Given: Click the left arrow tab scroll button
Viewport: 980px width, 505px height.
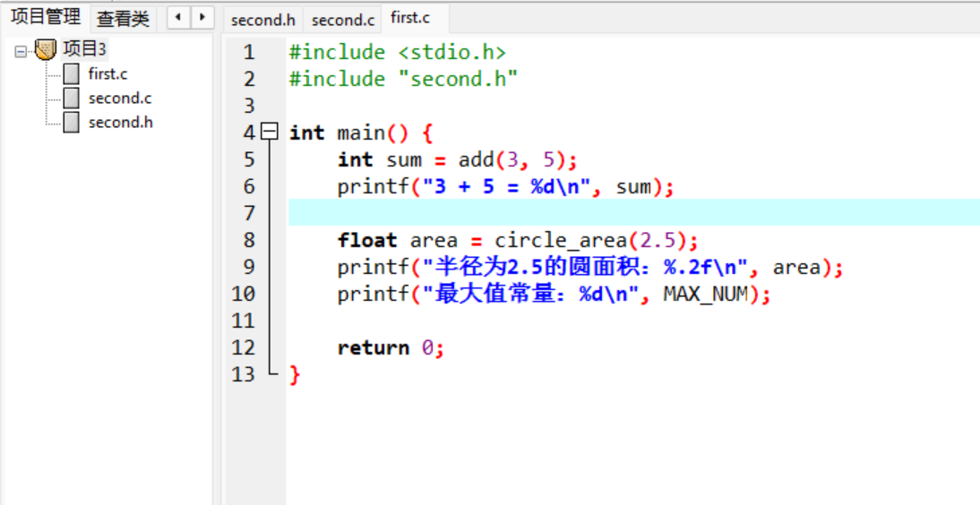Looking at the screenshot, I should point(179,17).
